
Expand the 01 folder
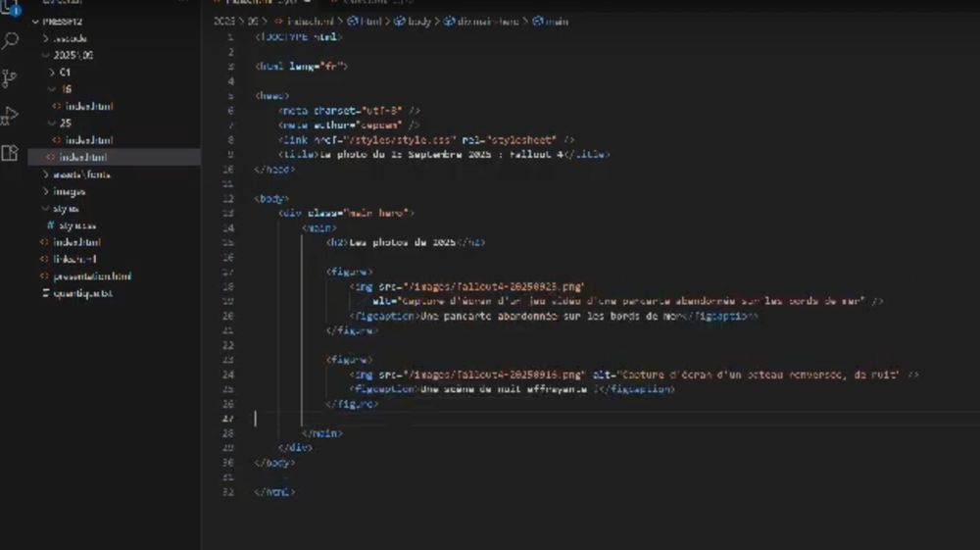[52, 73]
